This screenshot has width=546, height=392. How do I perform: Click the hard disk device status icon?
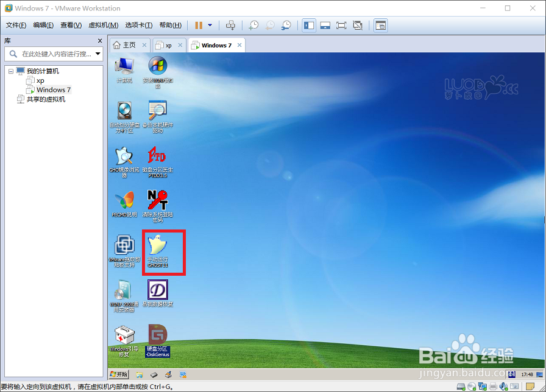click(x=461, y=387)
